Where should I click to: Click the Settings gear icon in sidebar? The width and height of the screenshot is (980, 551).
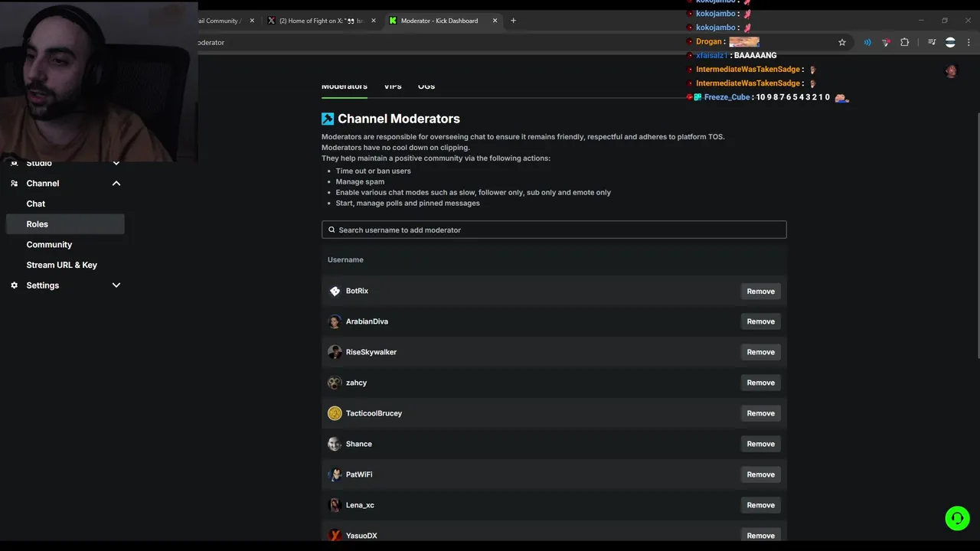click(14, 285)
